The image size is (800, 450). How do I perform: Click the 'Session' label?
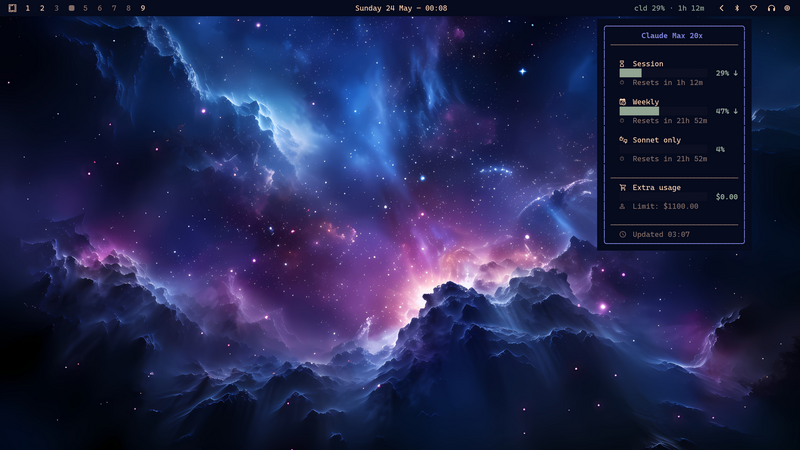pos(648,64)
